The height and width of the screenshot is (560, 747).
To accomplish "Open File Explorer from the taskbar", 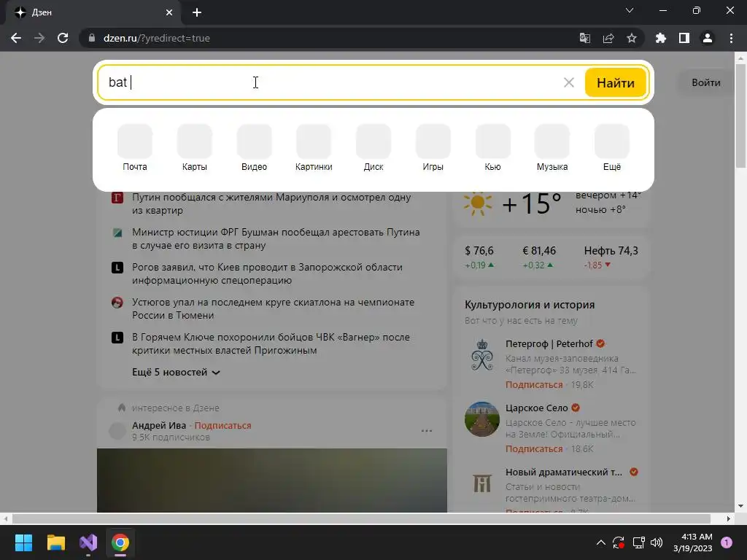I will click(55, 542).
